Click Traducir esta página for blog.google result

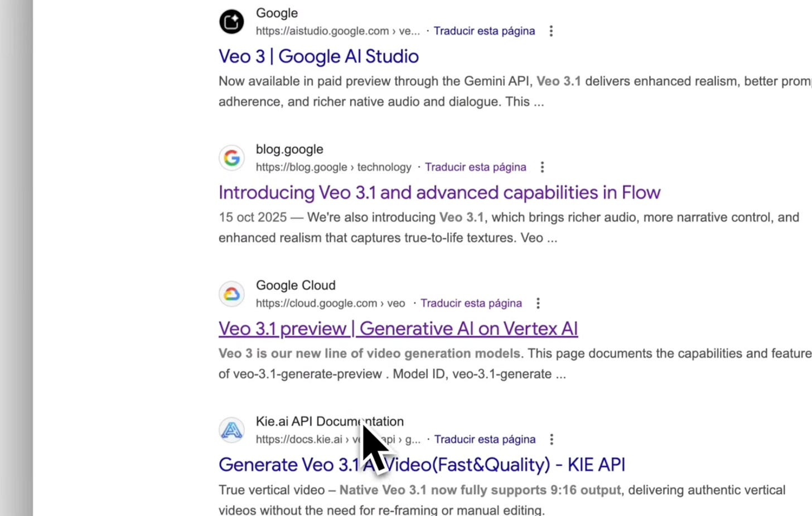[475, 167]
